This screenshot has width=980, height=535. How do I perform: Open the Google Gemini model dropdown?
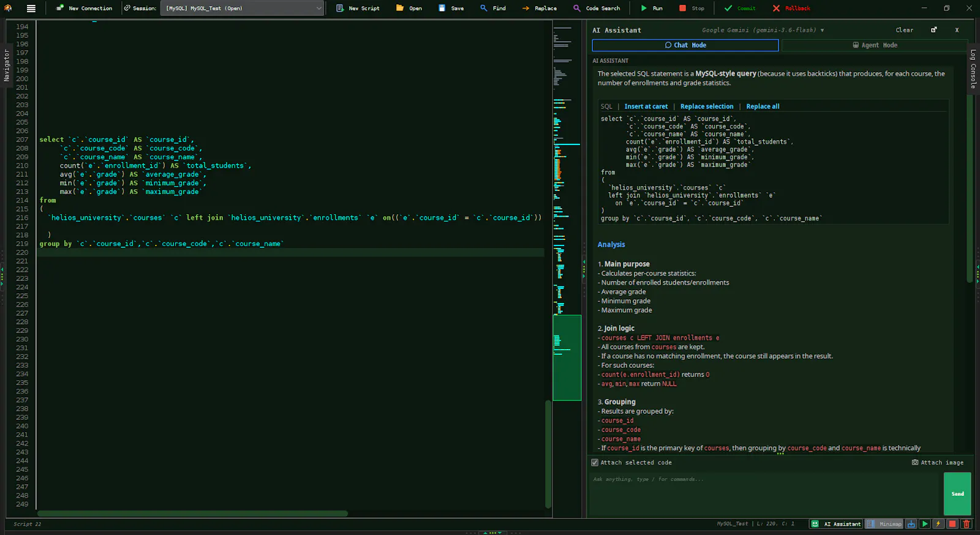click(x=763, y=30)
